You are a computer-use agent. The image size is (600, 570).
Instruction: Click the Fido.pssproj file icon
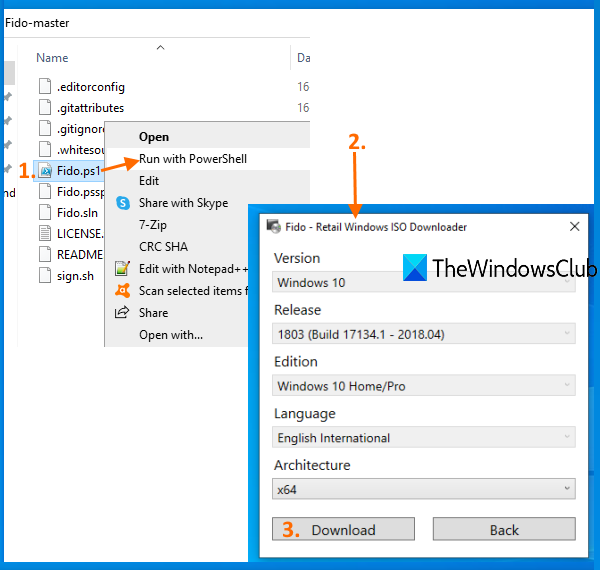[x=45, y=191]
